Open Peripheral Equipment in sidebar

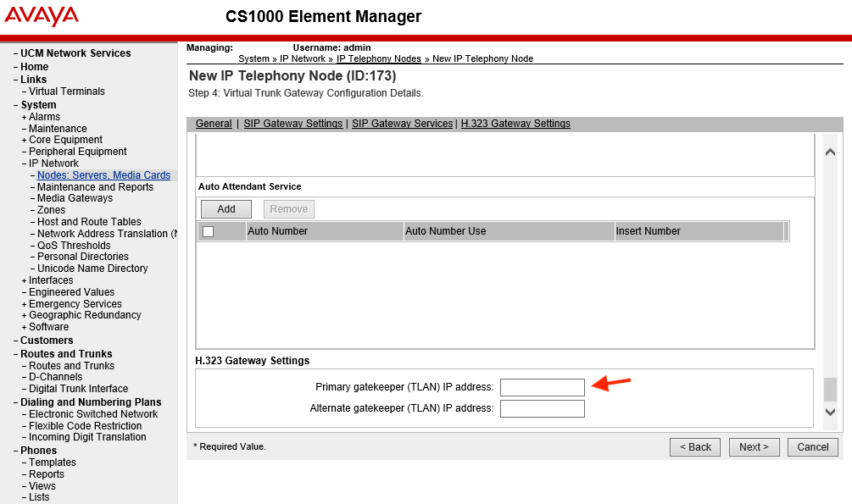(x=78, y=152)
